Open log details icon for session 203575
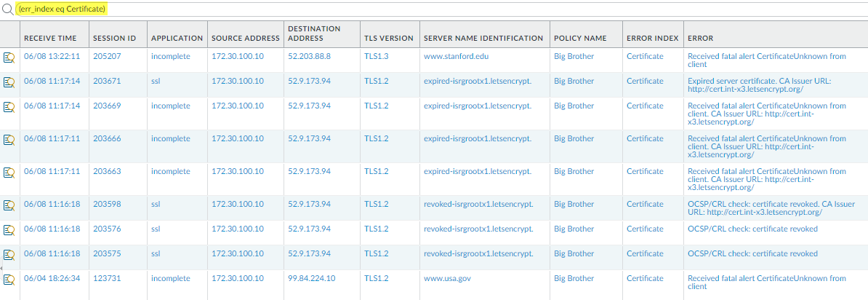868x300 pixels. click(x=9, y=254)
